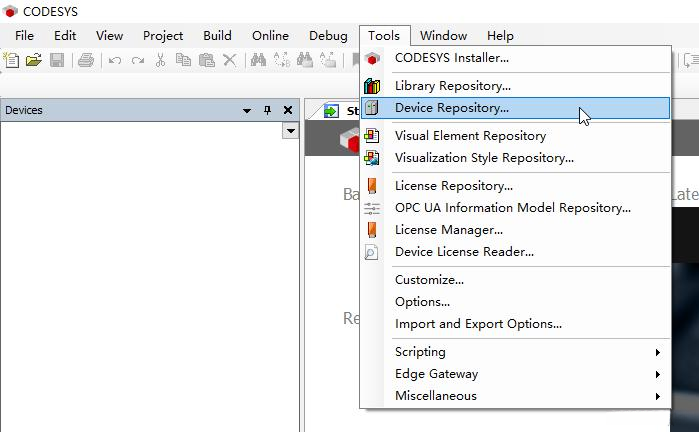Image resolution: width=699 pixels, height=432 pixels.
Task: Open the Project menu
Action: tap(163, 36)
